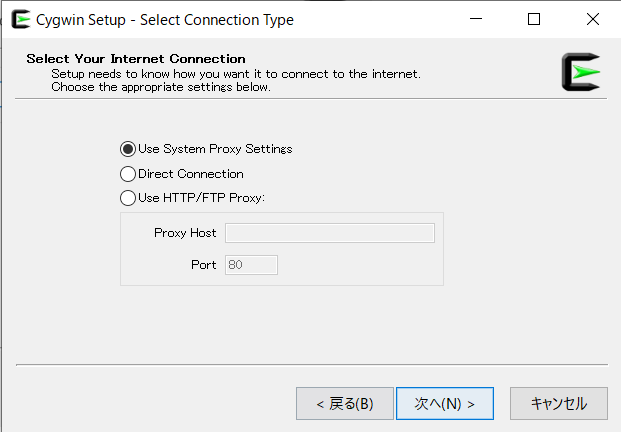Click the Proxy Host label
The image size is (621, 432).
pos(185,233)
